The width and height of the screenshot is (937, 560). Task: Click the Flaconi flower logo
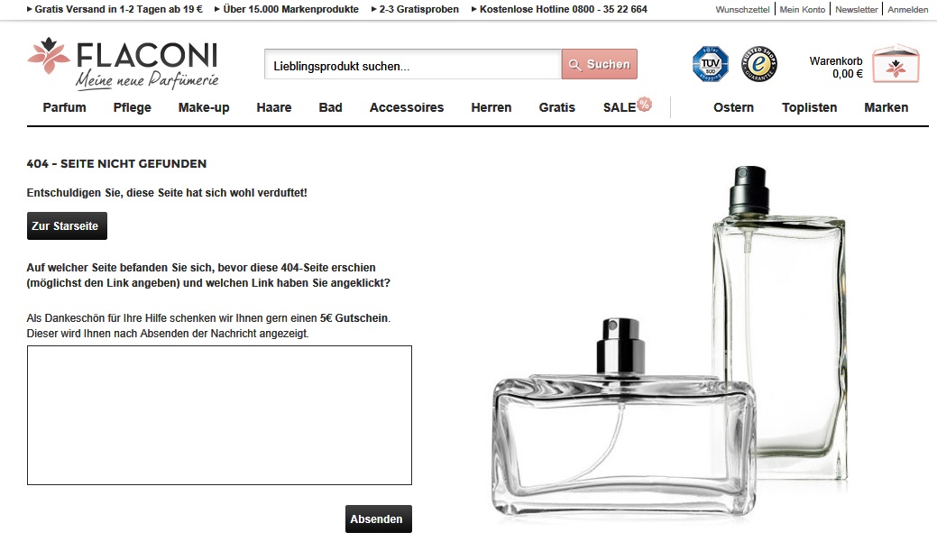(49, 56)
